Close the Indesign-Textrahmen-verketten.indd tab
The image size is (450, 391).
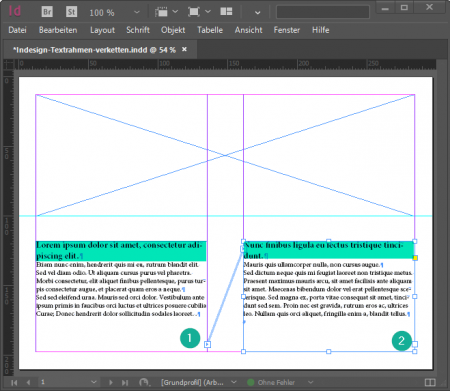tap(184, 49)
